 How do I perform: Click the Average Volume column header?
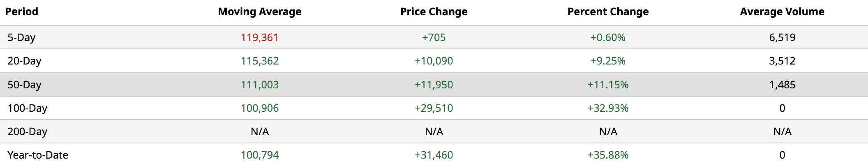point(782,12)
